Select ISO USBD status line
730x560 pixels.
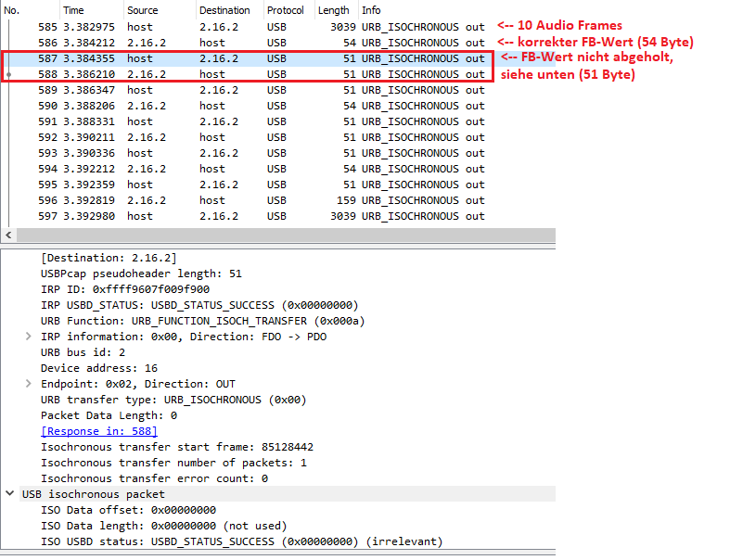pyautogui.click(x=241, y=541)
